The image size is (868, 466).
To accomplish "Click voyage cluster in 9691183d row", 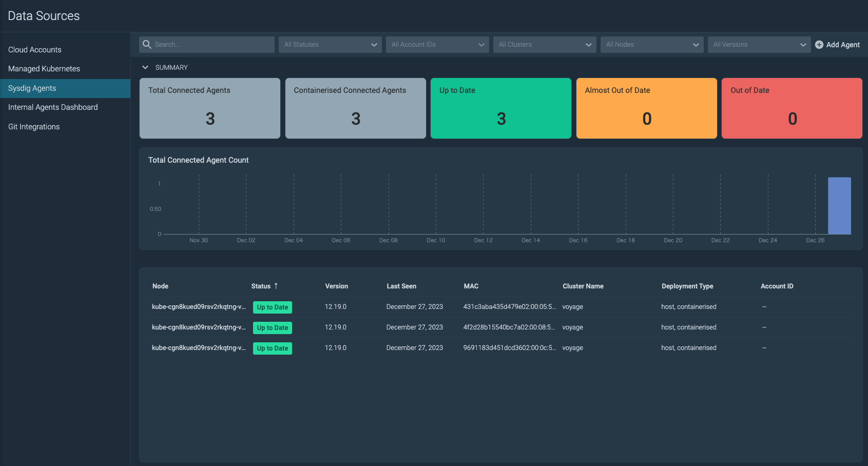I will (572, 348).
